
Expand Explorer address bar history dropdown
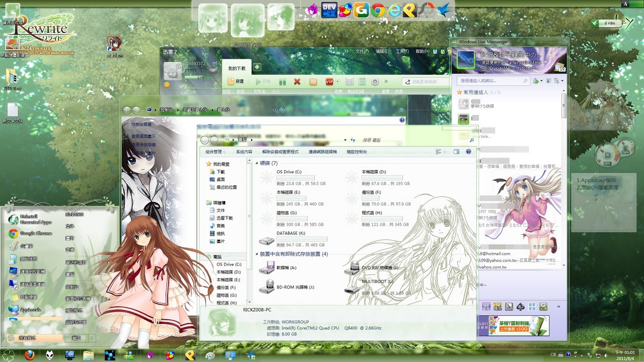click(x=345, y=140)
